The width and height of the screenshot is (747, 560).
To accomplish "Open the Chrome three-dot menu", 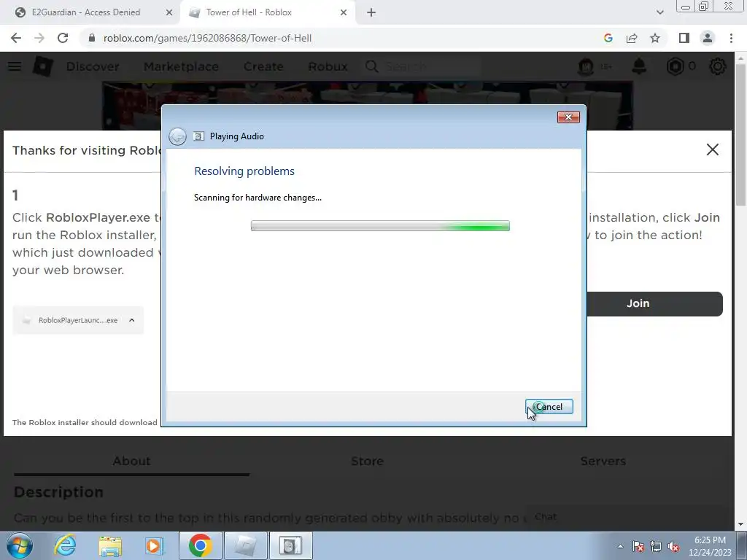I will (731, 38).
